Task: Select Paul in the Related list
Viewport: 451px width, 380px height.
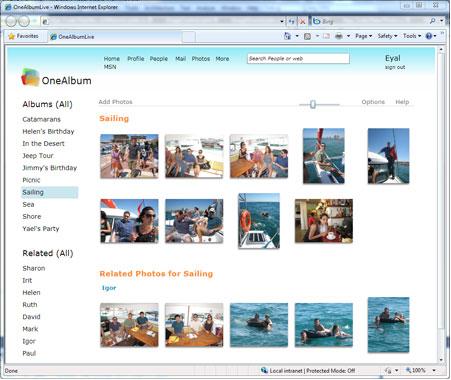Action: 29,353
